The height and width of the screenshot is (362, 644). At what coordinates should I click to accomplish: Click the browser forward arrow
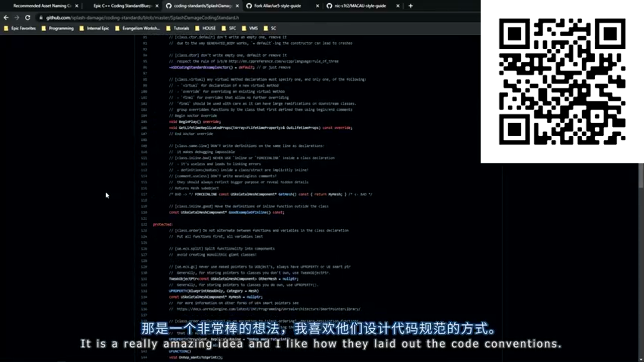click(17, 18)
